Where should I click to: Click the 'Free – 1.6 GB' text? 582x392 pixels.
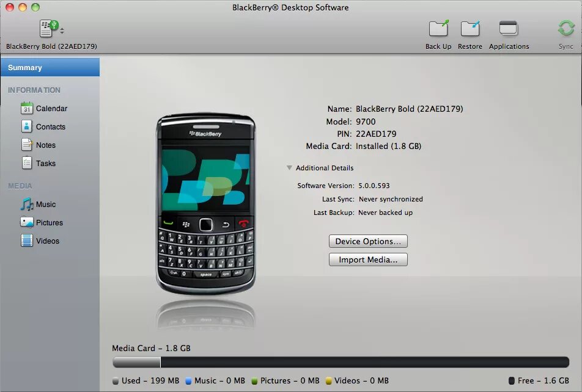(543, 380)
